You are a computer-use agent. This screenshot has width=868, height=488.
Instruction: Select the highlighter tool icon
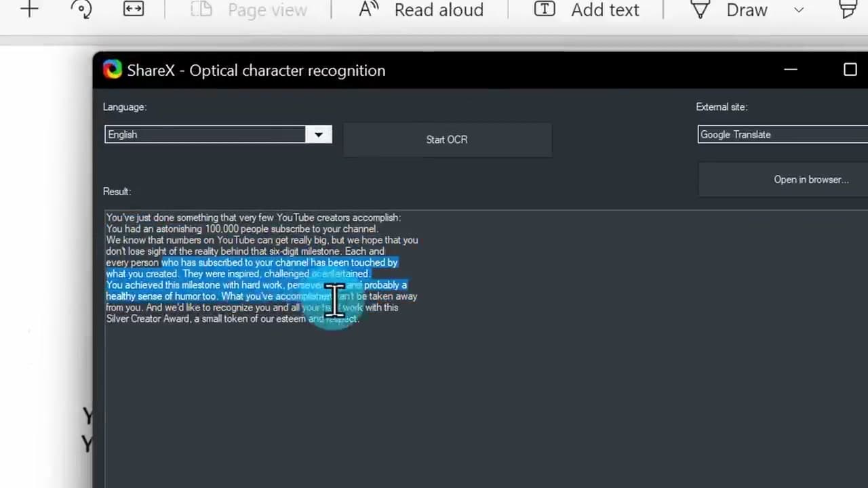coord(848,9)
